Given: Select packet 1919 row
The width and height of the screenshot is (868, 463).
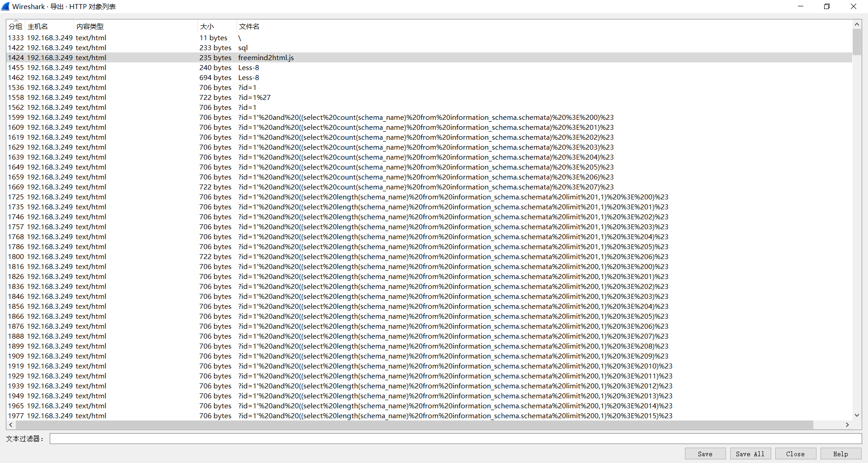Looking at the screenshot, I should click(x=429, y=366).
